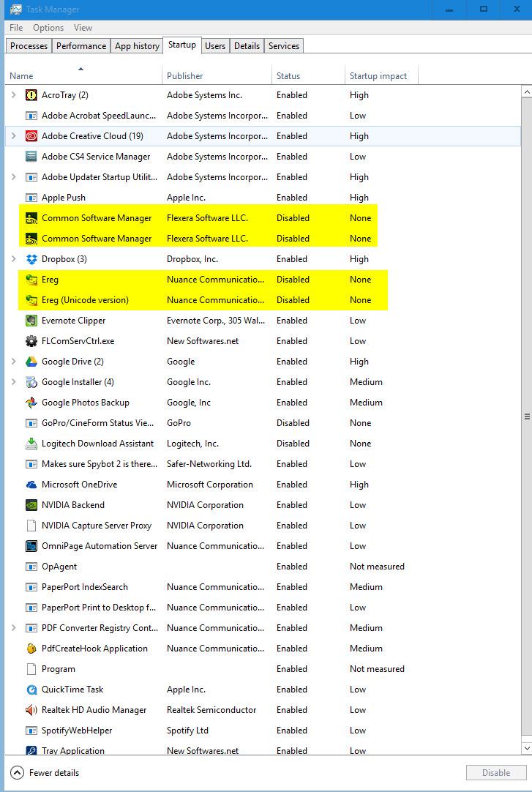
Task: Expand the Google Installer (4) group
Action: point(14,382)
